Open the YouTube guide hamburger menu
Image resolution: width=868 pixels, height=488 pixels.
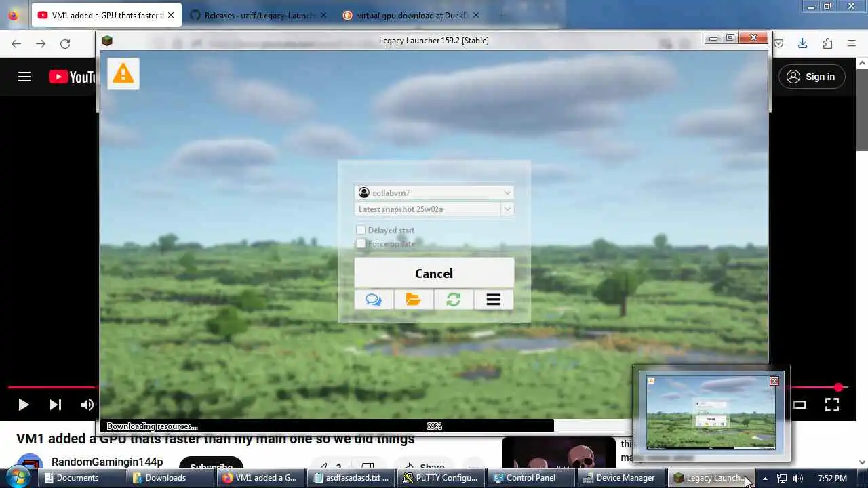[x=24, y=77]
